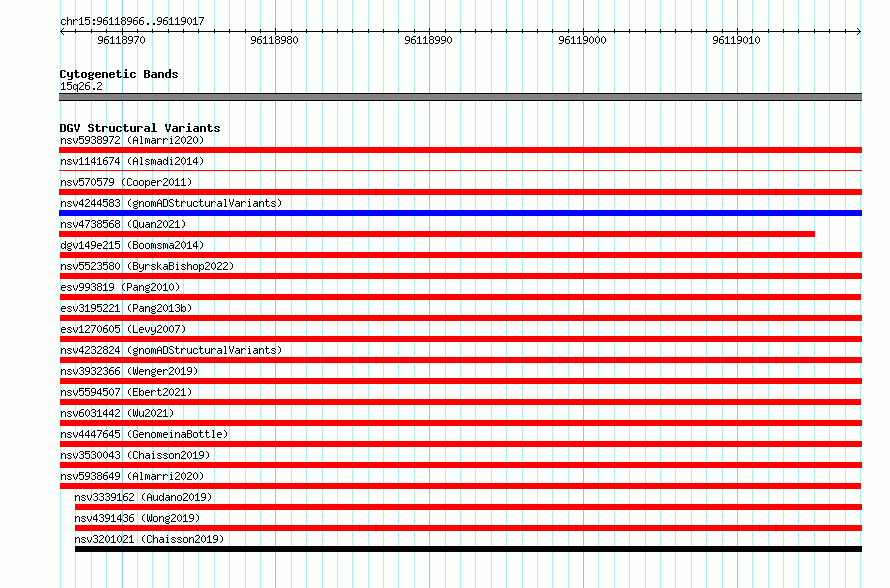Select the red bar under nsv6031442
The width and height of the screenshot is (890, 588).
[x=460, y=423]
